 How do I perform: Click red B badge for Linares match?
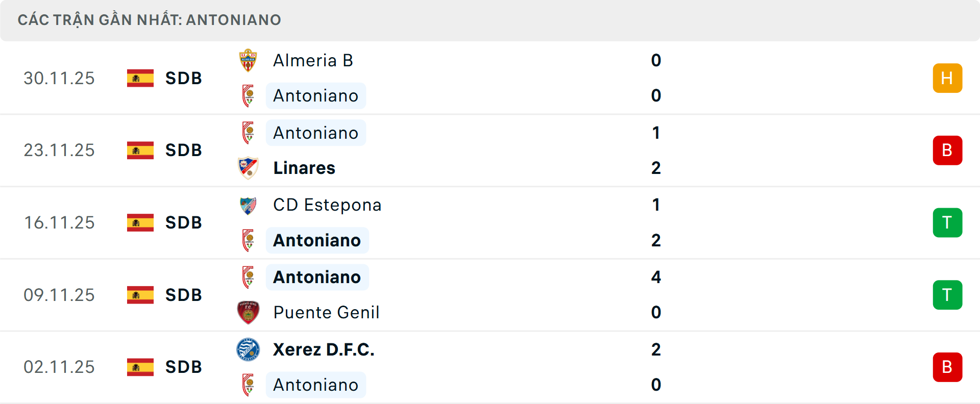(x=947, y=150)
